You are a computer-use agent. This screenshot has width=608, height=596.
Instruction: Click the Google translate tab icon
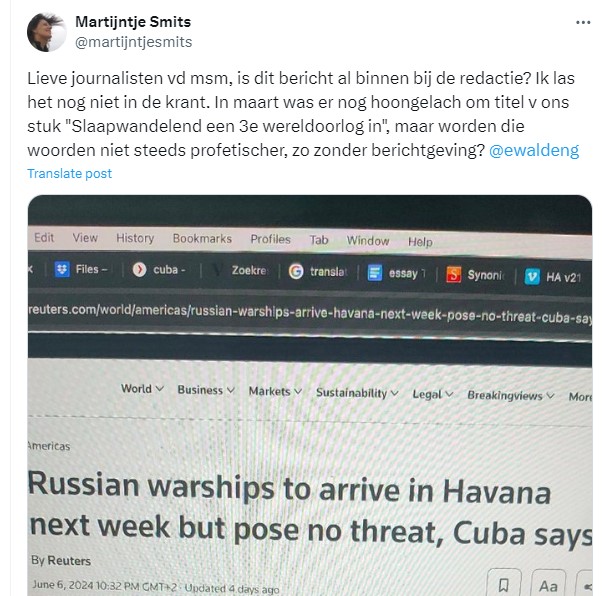(296, 271)
